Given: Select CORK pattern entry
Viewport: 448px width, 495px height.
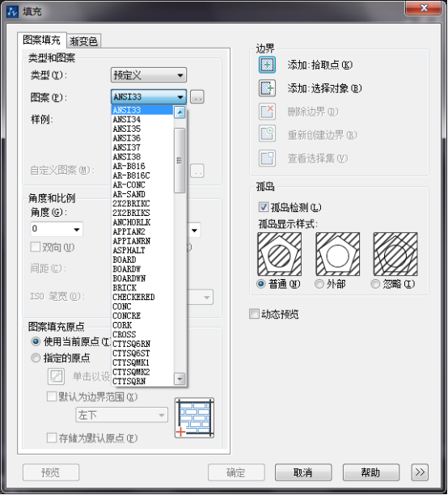Looking at the screenshot, I should pyautogui.click(x=142, y=325).
